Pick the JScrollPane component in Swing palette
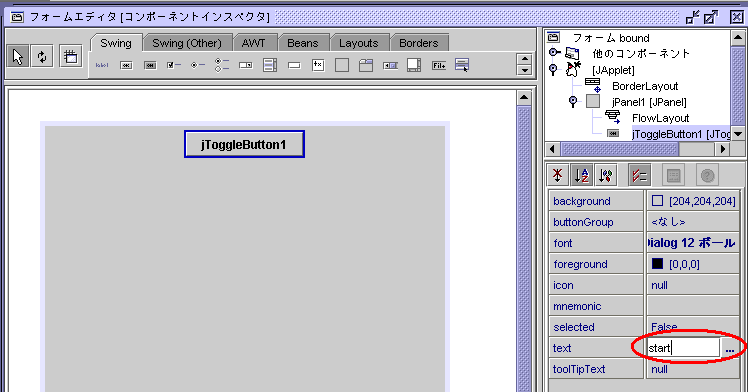This screenshot has width=748, height=392. 414,65
